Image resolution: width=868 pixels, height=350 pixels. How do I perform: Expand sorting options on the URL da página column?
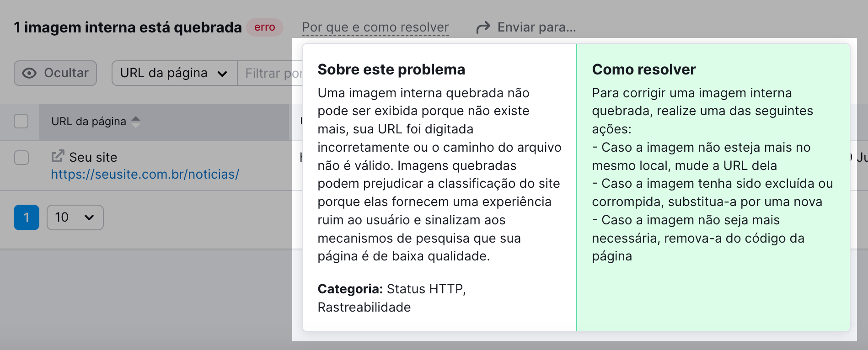(136, 122)
